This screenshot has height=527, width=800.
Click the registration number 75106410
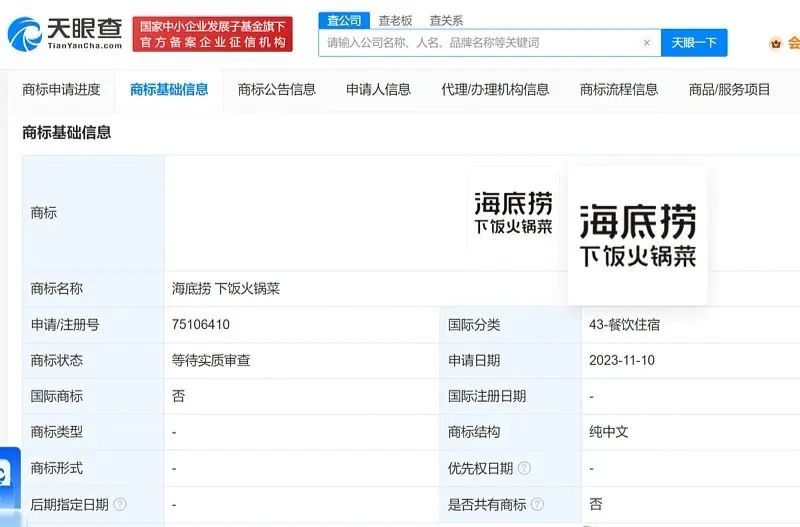(x=201, y=324)
